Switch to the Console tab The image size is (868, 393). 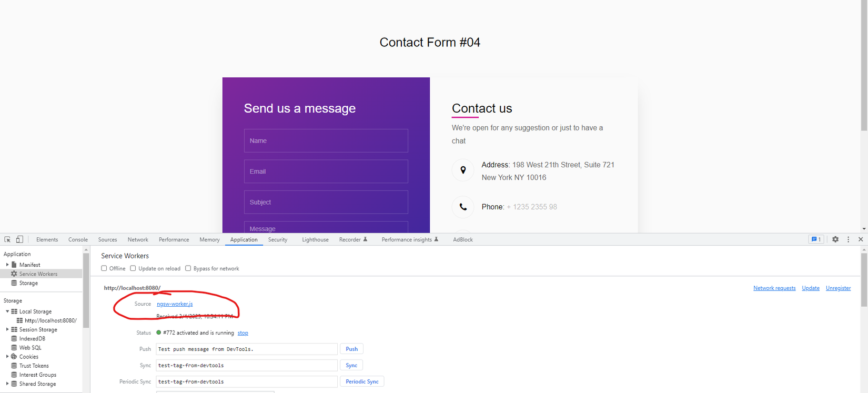click(78, 239)
